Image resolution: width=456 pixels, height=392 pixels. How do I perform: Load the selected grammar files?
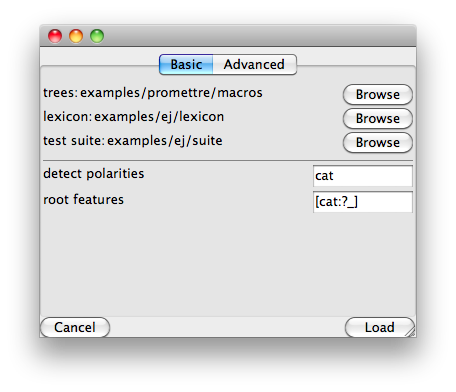[380, 327]
